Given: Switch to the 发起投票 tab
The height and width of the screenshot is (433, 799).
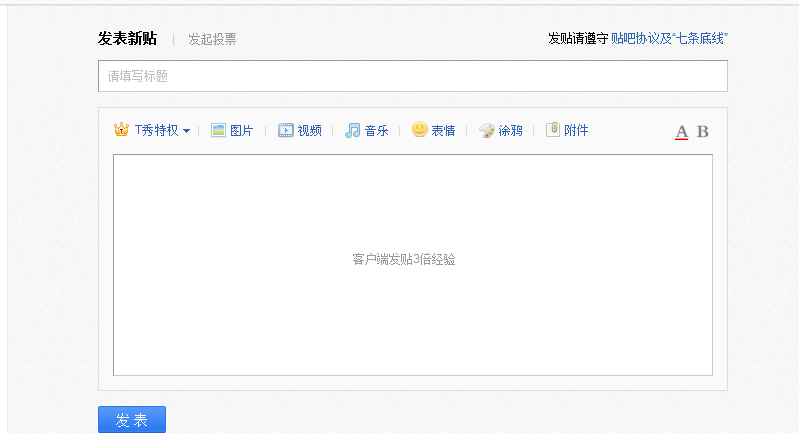Looking at the screenshot, I should click(212, 39).
